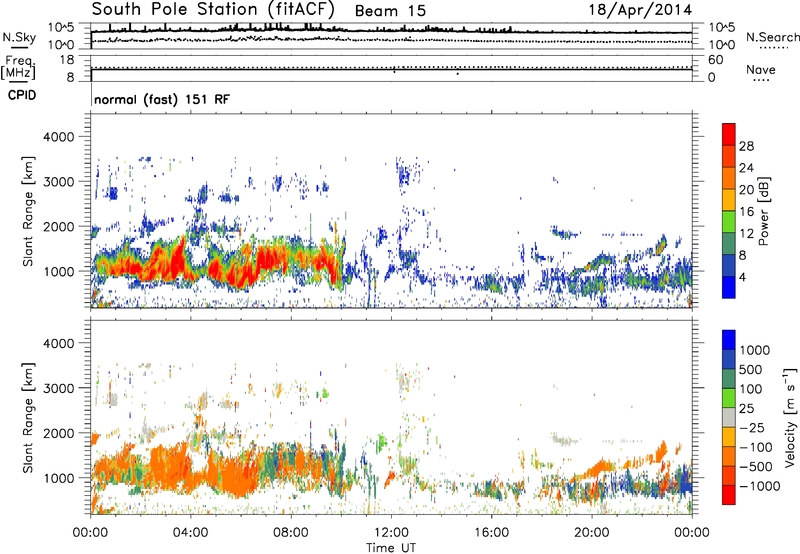The image size is (800, 554).
Task: Click power panel's 'Slant Range [km]' axis label
Action: pyautogui.click(x=28, y=211)
